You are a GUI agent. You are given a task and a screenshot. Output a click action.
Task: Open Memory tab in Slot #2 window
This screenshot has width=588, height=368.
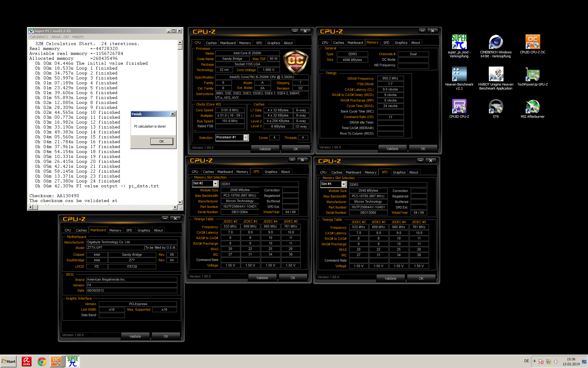click(242, 172)
